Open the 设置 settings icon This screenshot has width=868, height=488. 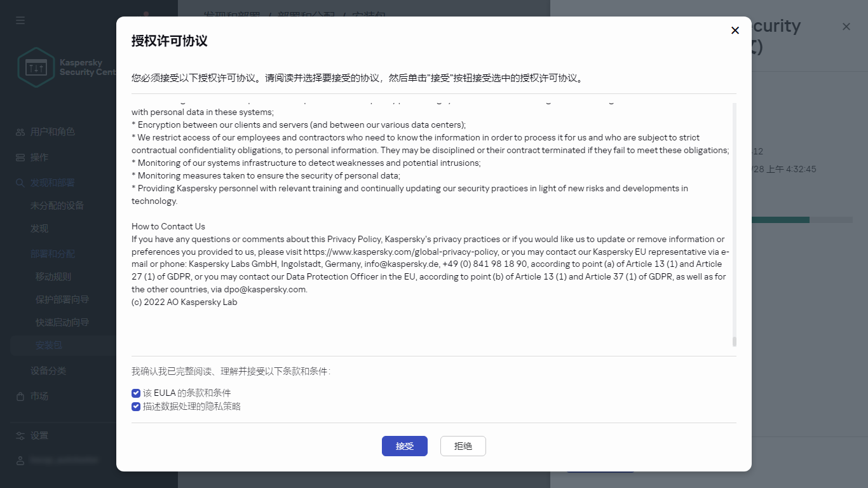[20, 435]
